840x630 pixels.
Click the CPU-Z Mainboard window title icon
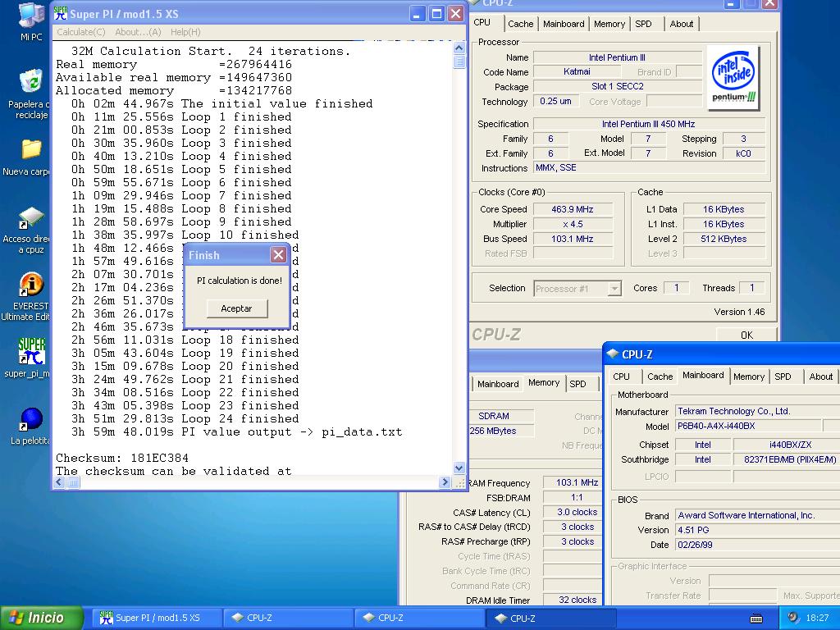coord(612,354)
